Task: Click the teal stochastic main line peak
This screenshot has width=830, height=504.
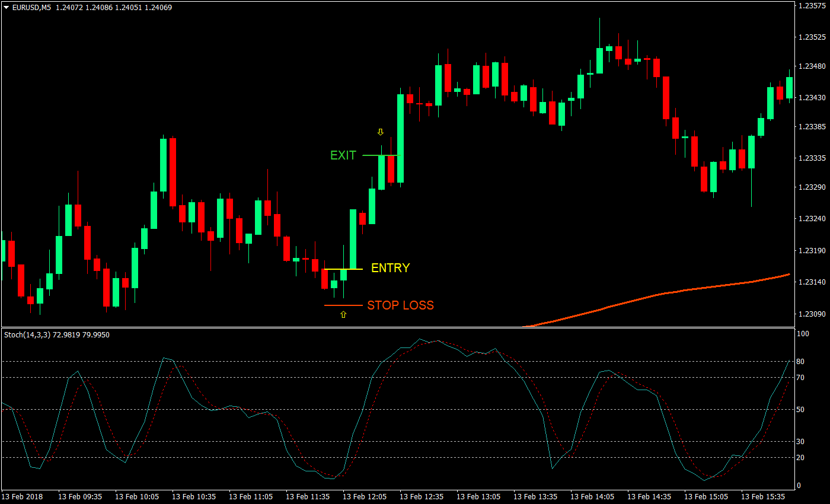Action: click(x=421, y=340)
